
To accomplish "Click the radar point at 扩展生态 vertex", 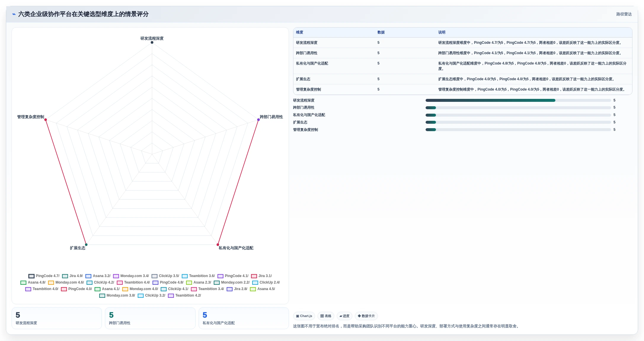I will tap(86, 245).
